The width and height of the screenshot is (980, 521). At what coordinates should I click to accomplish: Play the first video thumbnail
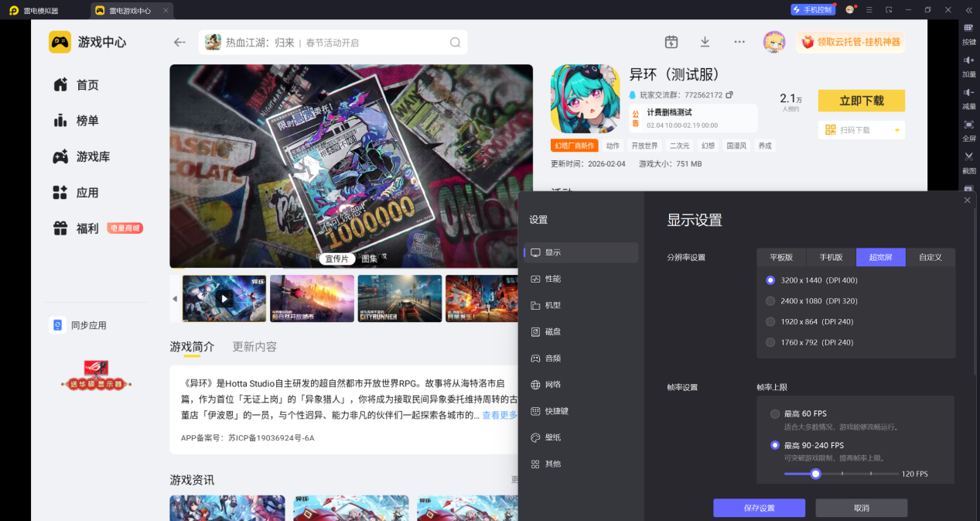(x=224, y=298)
